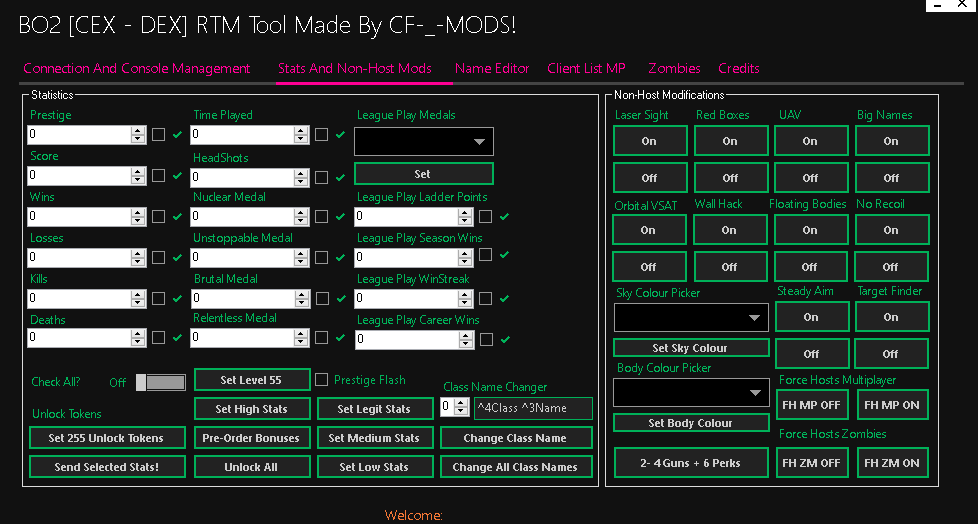This screenshot has height=524, width=978.
Task: Turn Orbital VSAT On
Action: click(649, 230)
